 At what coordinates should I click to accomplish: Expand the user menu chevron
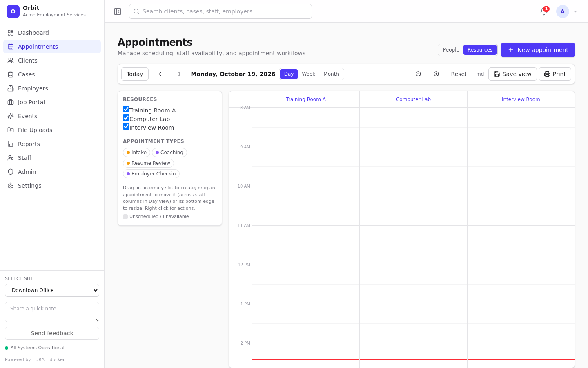tap(575, 11)
